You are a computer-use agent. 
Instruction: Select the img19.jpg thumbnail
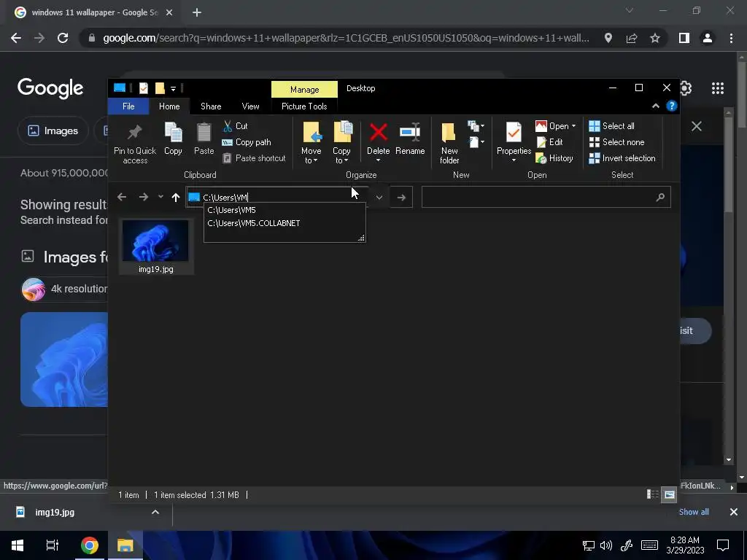coord(156,246)
